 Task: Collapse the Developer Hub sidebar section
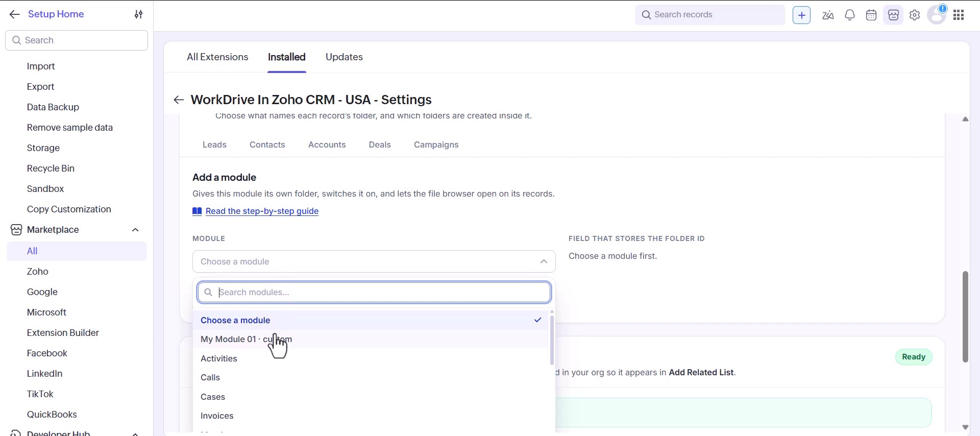[135, 433]
